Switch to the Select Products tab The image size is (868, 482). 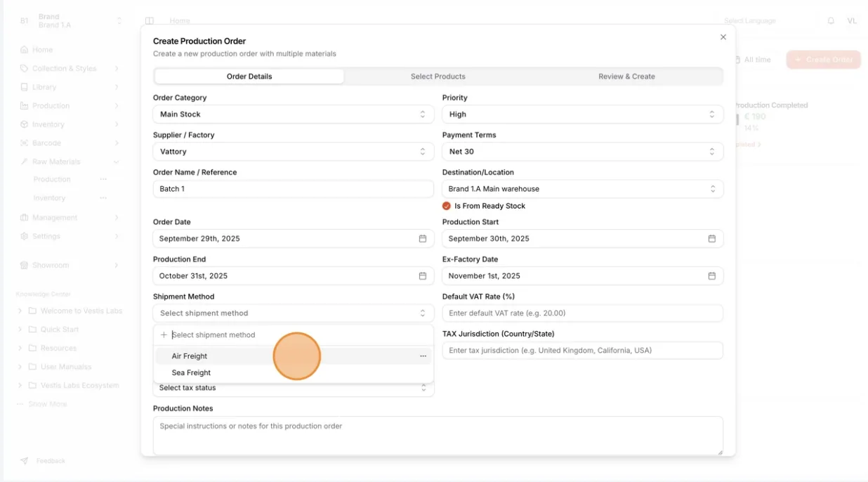pos(438,77)
